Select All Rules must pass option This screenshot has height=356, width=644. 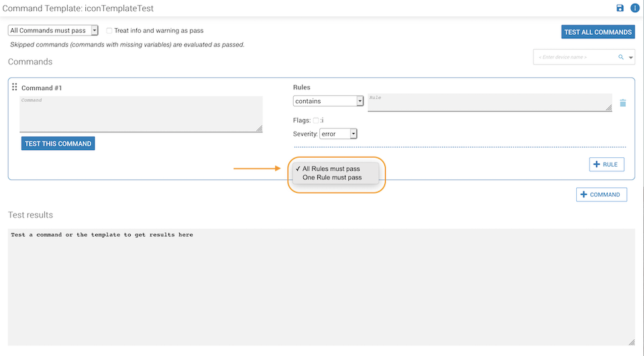331,169
